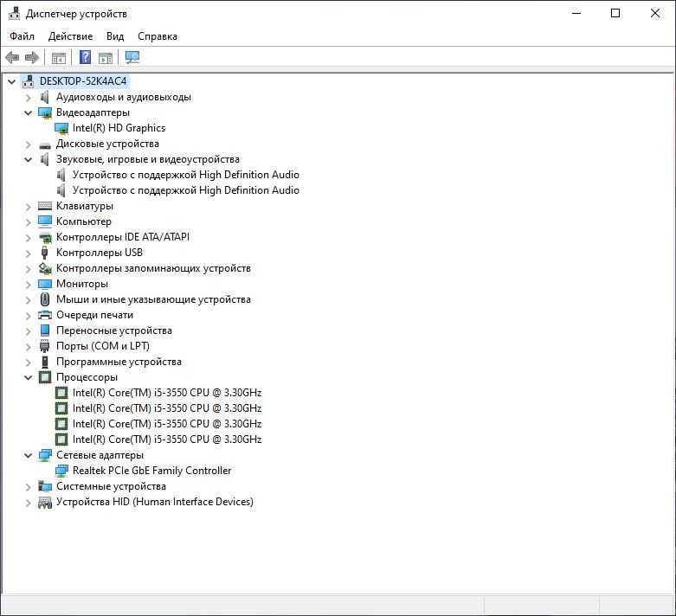Viewport: 676px width, 616px height.
Task: Open the Справка menu
Action: click(158, 36)
